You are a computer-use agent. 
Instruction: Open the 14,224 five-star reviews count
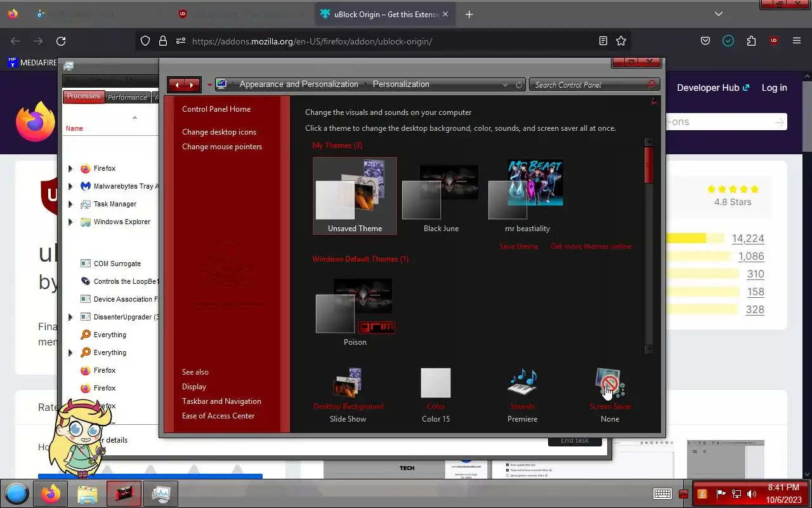coord(748,239)
